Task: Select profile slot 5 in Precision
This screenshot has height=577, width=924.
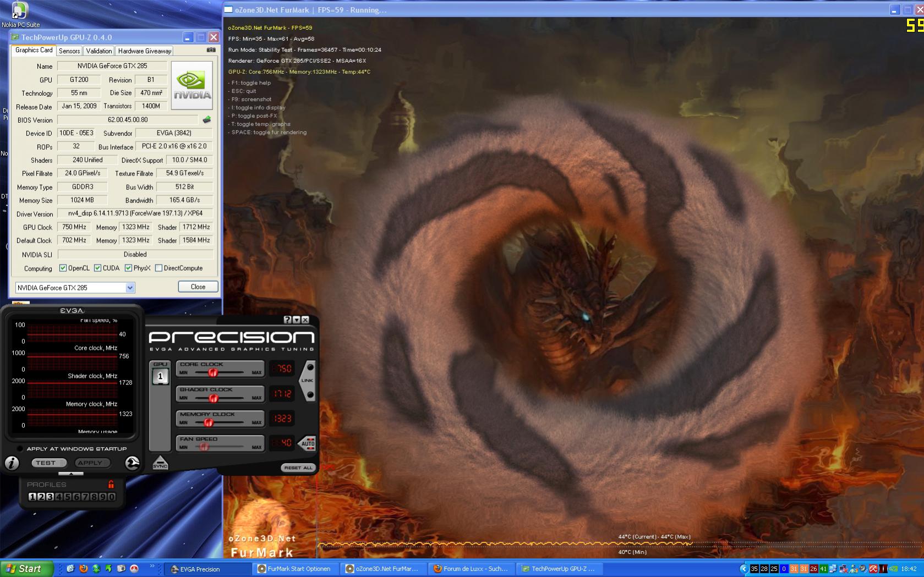Action: pyautogui.click(x=67, y=497)
